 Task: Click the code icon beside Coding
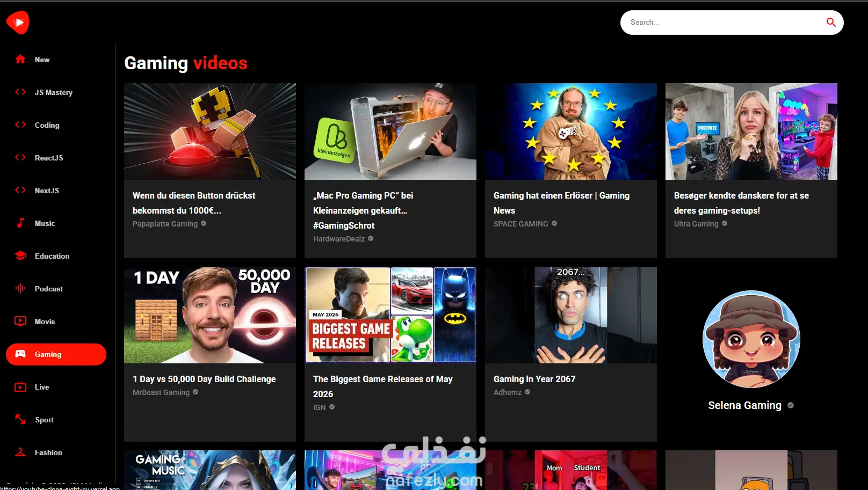click(20, 125)
